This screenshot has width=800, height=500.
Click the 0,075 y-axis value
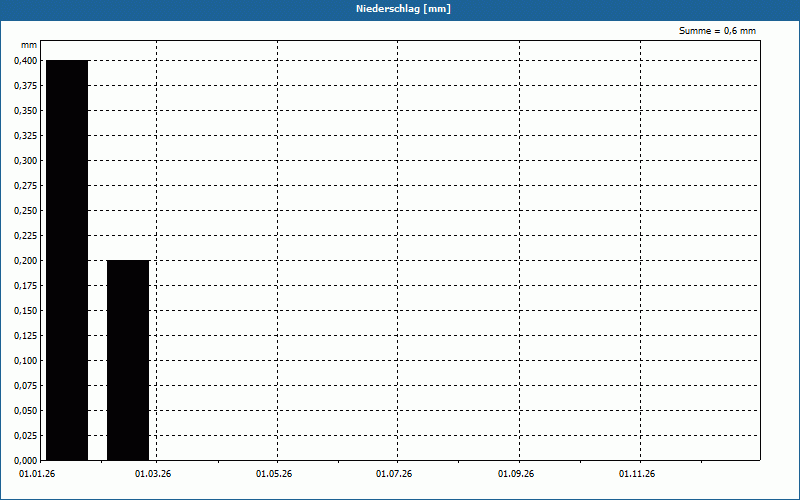[26, 386]
